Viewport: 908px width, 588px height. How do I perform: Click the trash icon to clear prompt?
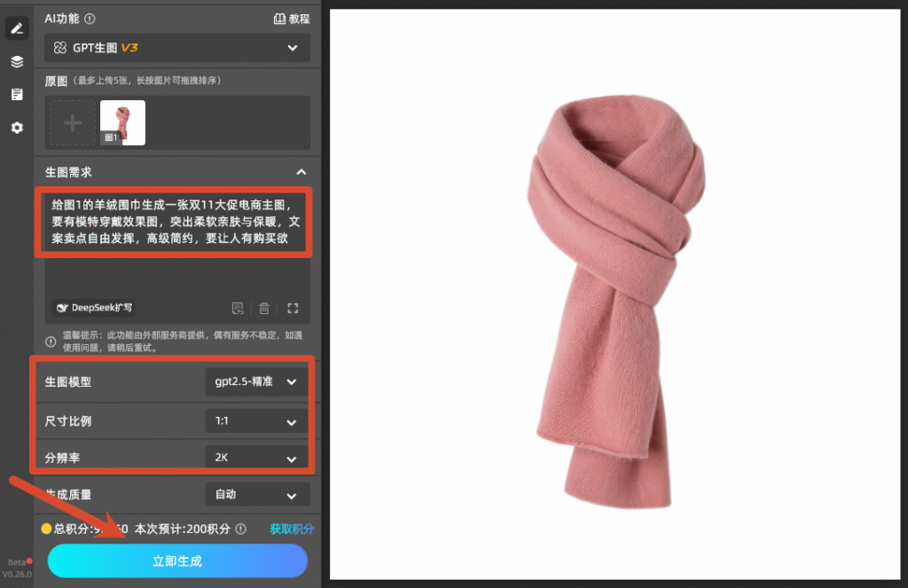pyautogui.click(x=264, y=309)
